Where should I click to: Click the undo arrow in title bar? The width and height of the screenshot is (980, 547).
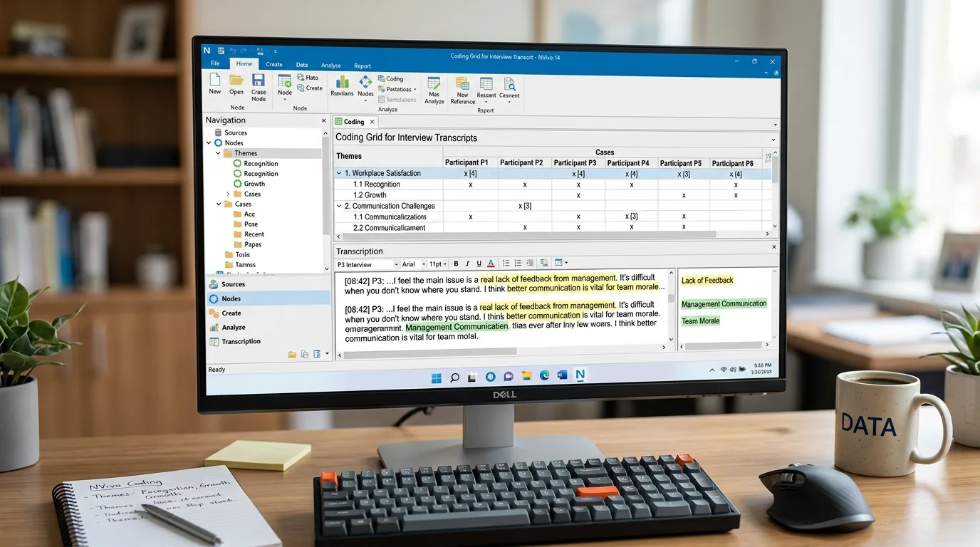[233, 51]
